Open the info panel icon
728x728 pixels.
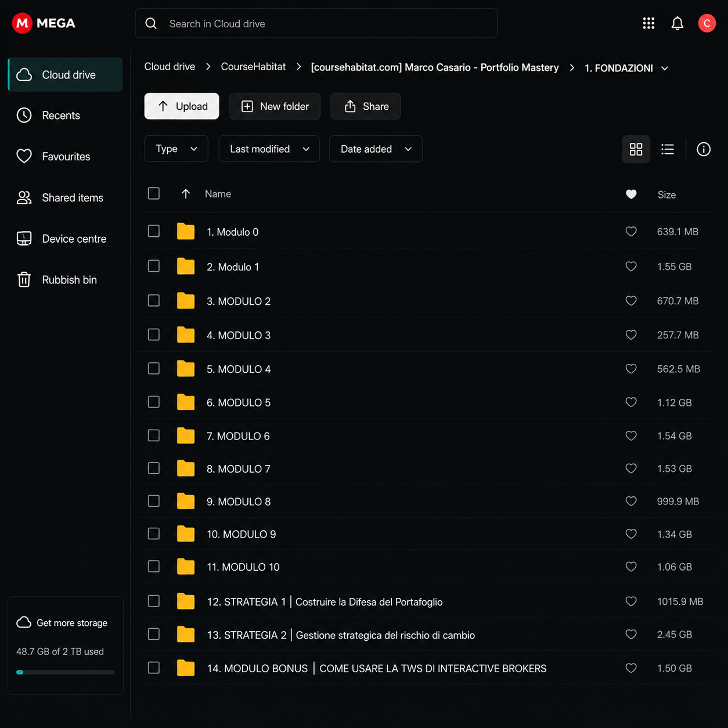(704, 149)
